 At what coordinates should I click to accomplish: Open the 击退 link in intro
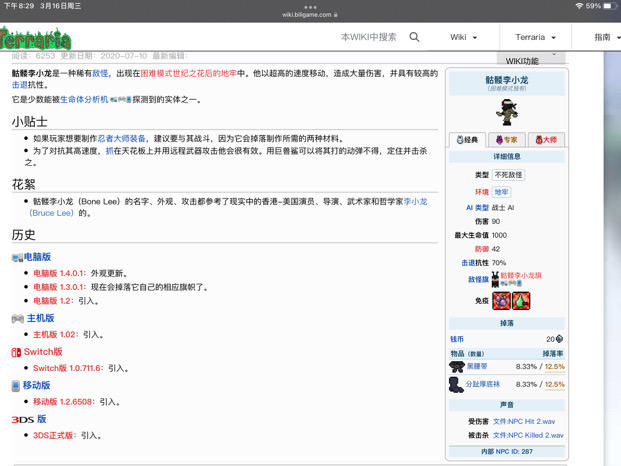(x=20, y=85)
